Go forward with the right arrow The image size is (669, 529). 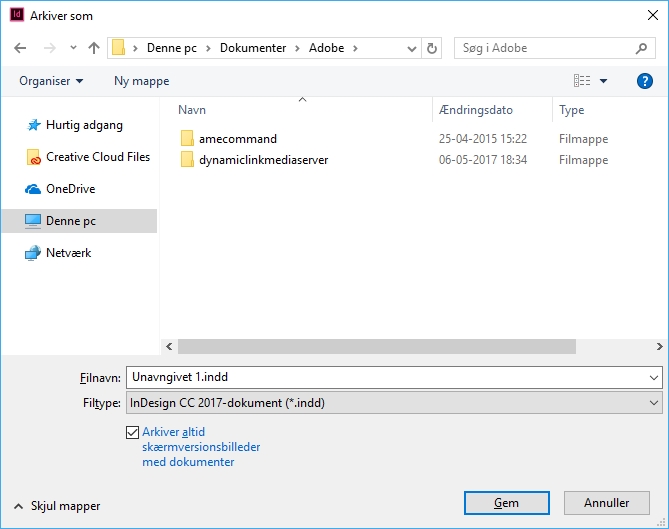pos(49,48)
